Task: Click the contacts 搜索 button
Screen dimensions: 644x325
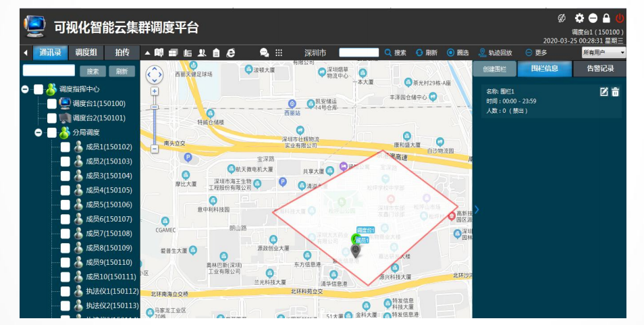Action: [x=93, y=72]
